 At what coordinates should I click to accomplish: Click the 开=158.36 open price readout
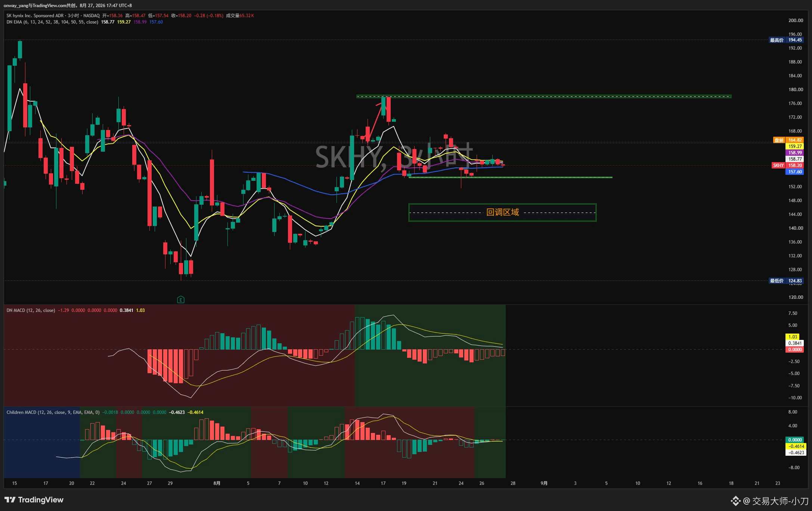pos(112,16)
